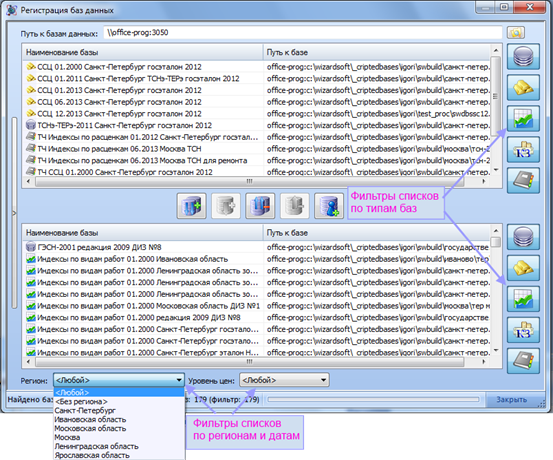Image resolution: width=553 pixels, height=460 pixels.
Task: Click unregister database button with red minus
Action: click(x=260, y=206)
